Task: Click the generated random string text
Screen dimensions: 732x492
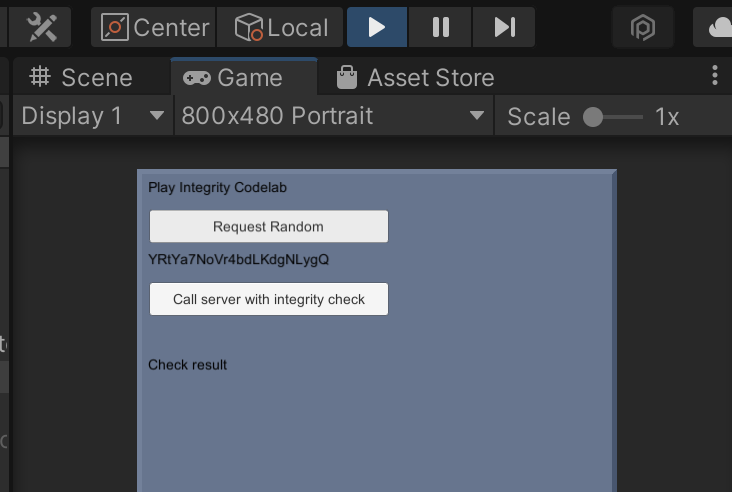Action: (238, 260)
